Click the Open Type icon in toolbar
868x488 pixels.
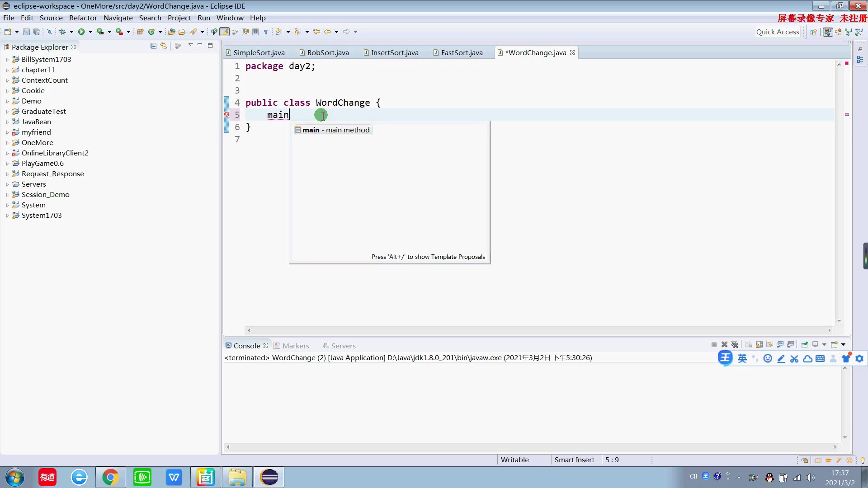pos(171,32)
